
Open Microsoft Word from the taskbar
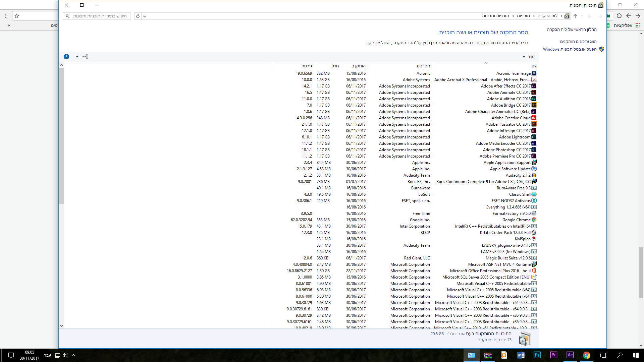click(x=521, y=355)
